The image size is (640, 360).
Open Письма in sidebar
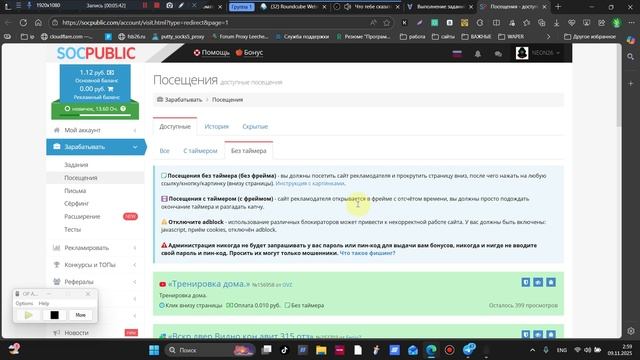point(75,191)
